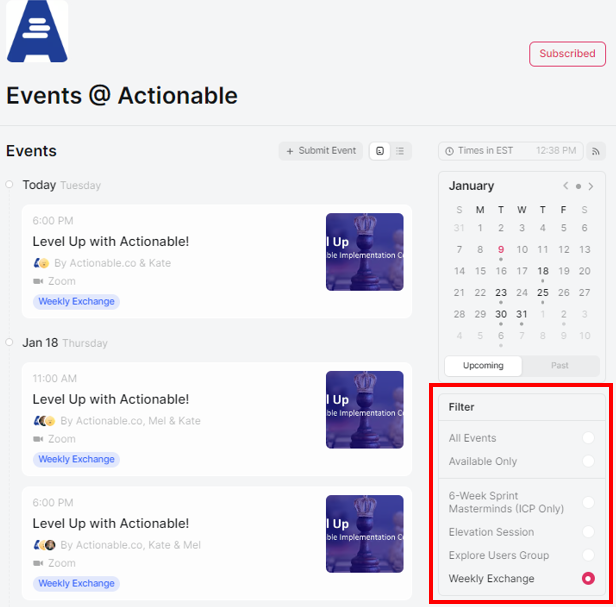Image resolution: width=616 pixels, height=607 pixels.
Task: Switch to card view icon
Action: tap(380, 151)
